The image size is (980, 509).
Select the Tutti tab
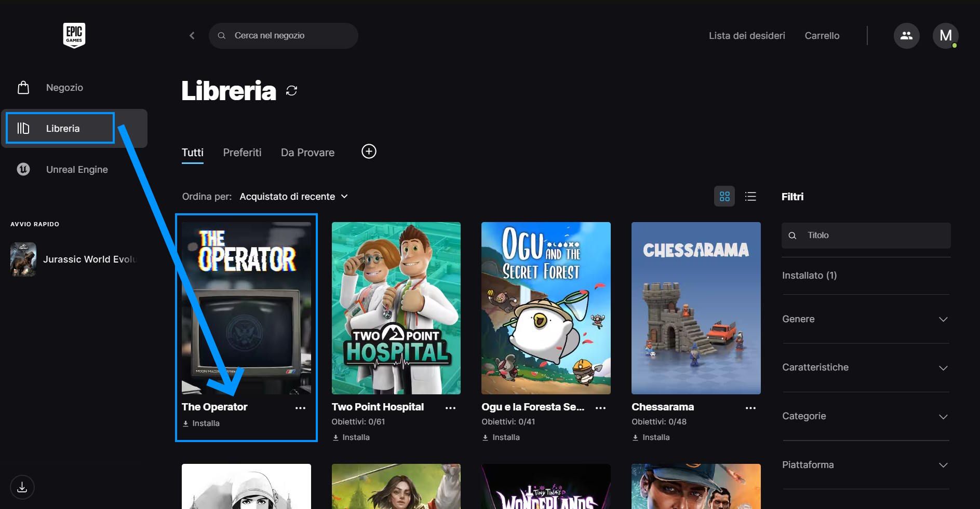click(x=193, y=153)
